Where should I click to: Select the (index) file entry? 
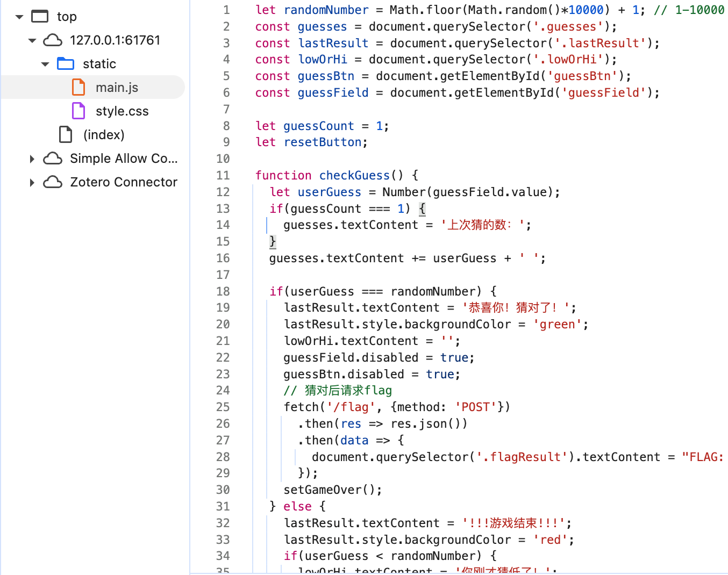tap(104, 135)
